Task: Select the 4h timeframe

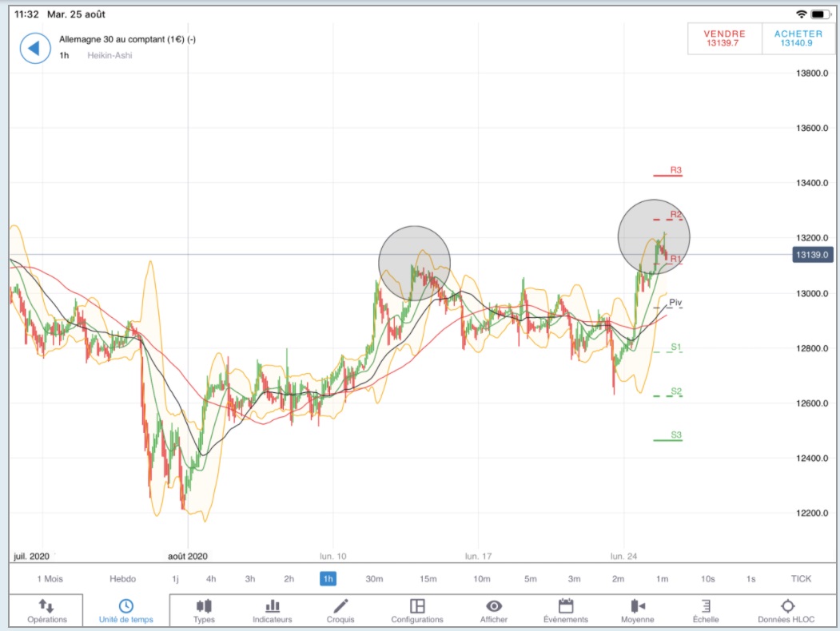Action: point(211,578)
